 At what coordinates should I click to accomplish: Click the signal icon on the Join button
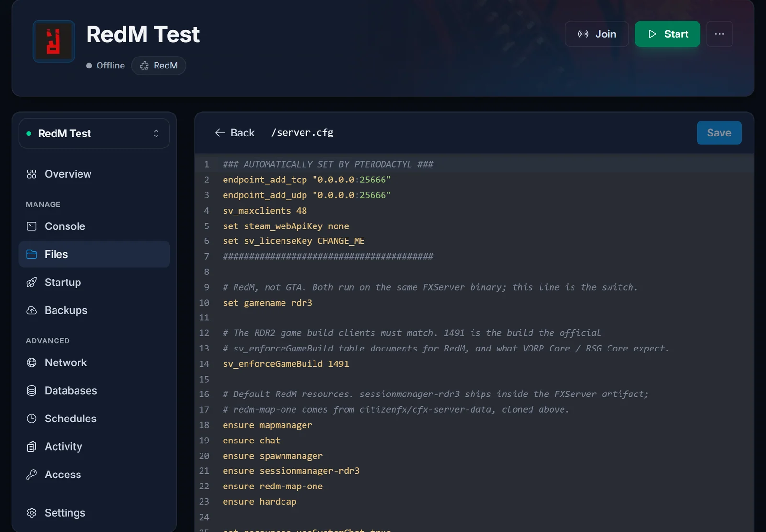point(583,34)
